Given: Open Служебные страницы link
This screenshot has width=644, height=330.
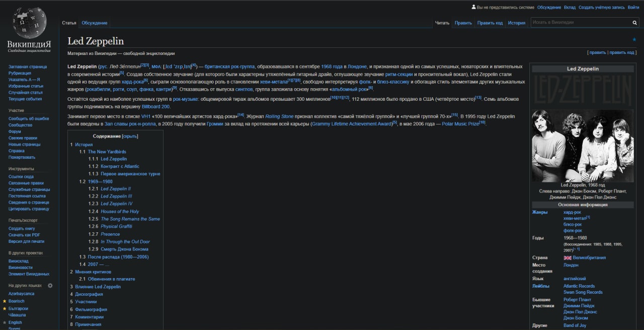Looking at the screenshot, I should coord(29,189).
